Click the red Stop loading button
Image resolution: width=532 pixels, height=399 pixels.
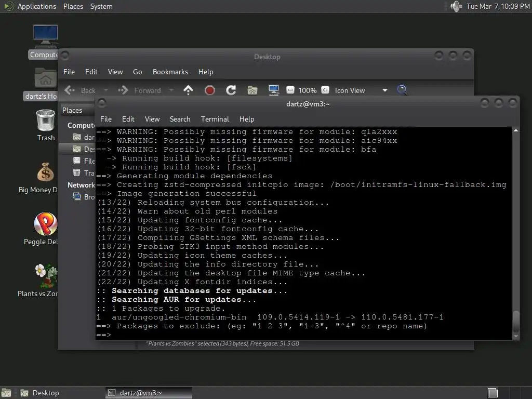(x=210, y=90)
